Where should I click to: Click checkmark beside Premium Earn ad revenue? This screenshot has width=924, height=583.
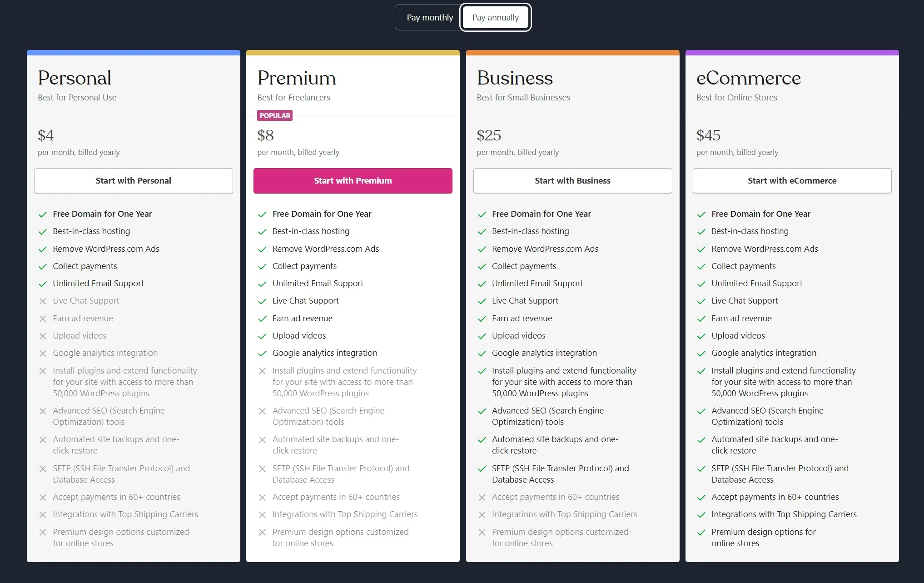pyautogui.click(x=262, y=319)
